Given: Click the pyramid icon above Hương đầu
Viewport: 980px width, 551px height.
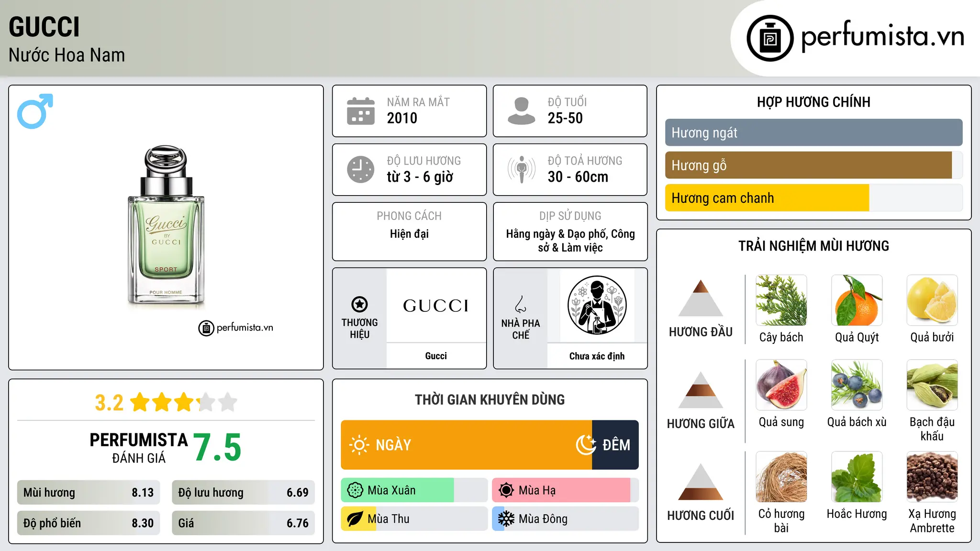Looking at the screenshot, I should (701, 298).
